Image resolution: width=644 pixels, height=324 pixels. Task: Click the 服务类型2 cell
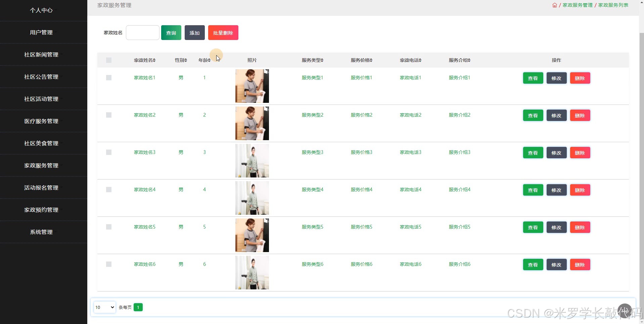click(x=312, y=115)
